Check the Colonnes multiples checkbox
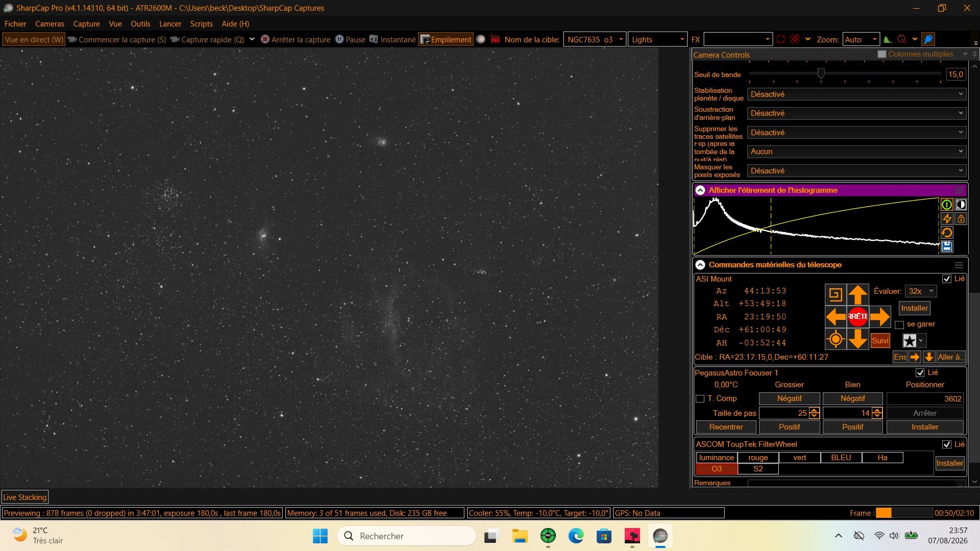 [881, 54]
